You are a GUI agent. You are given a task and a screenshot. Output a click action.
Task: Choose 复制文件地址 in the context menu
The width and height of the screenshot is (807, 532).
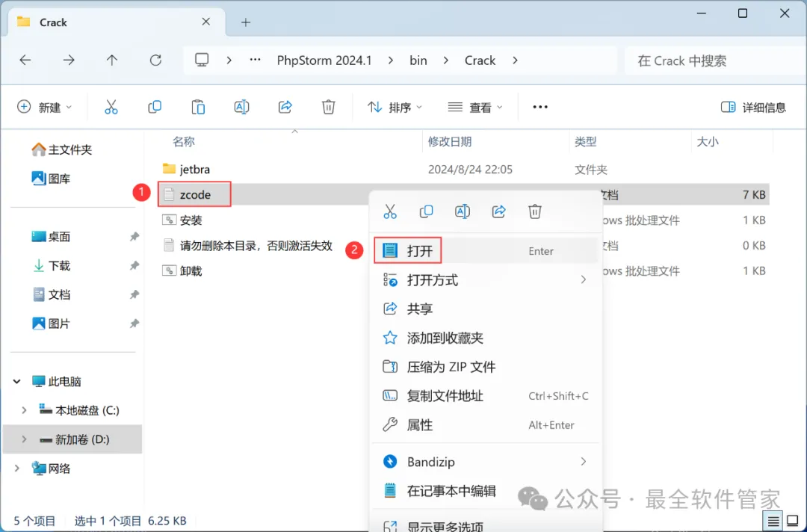[x=486, y=396]
